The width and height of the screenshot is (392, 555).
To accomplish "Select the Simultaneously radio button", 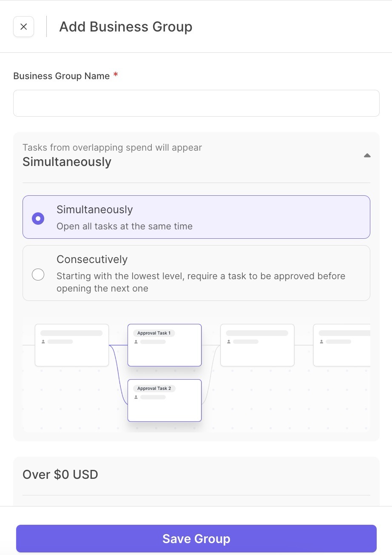I will pos(38,219).
